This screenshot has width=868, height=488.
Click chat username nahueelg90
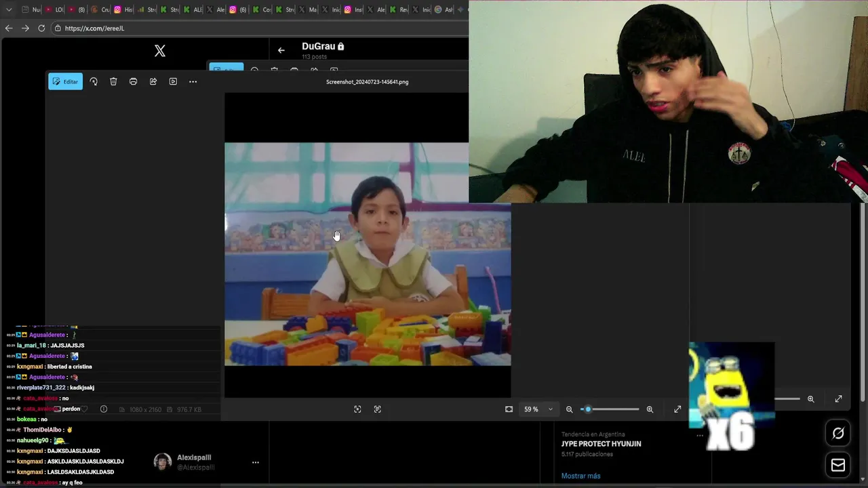(33, 441)
